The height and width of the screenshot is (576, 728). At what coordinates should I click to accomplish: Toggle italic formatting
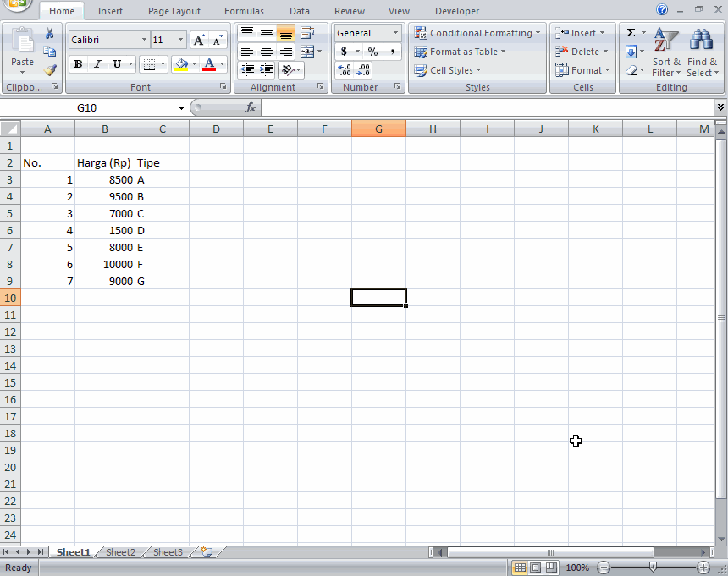(x=96, y=63)
